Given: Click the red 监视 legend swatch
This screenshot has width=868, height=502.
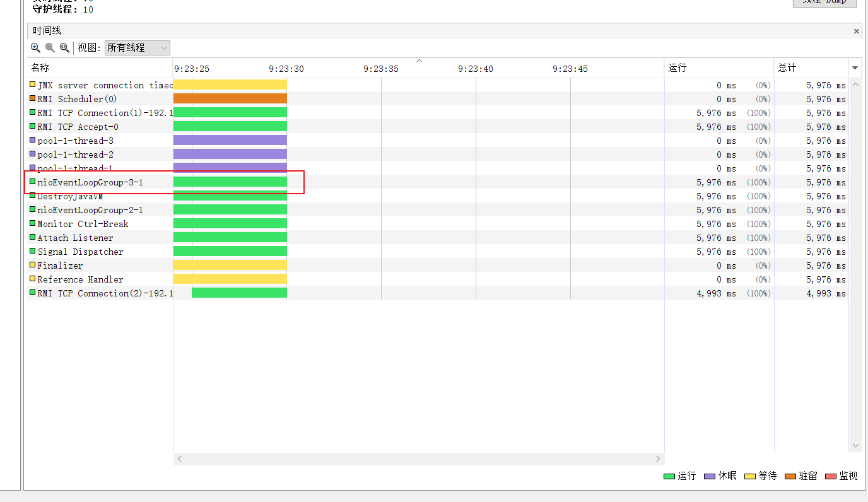Looking at the screenshot, I should (x=830, y=476).
